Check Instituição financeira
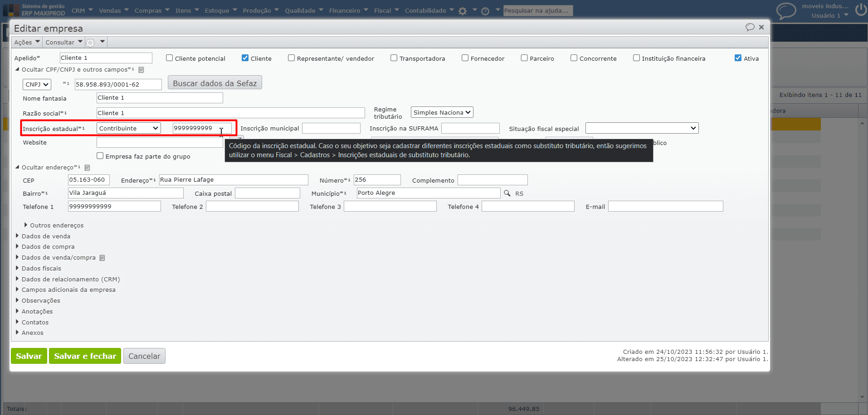 tap(637, 58)
